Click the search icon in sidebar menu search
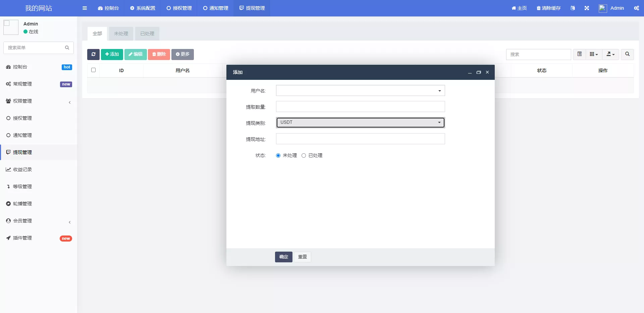644x313 pixels. (x=67, y=48)
